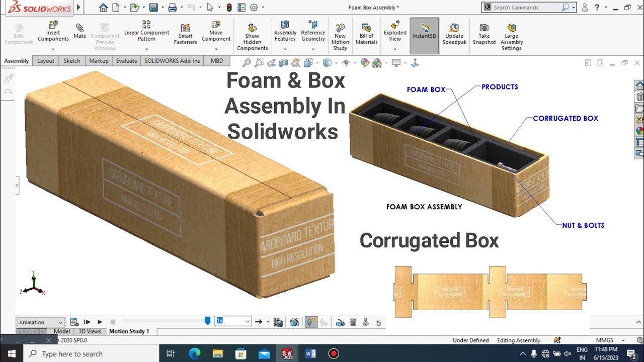
Task: Open a file using the Open folder icon
Action: point(134,8)
